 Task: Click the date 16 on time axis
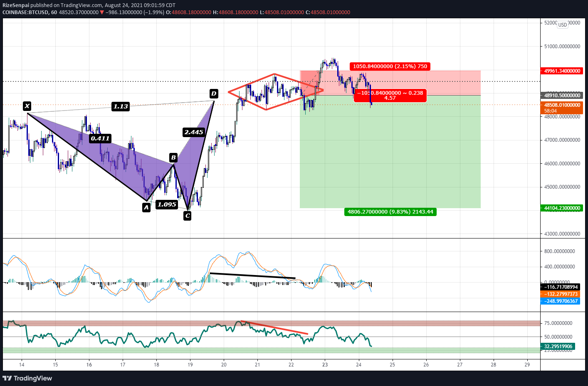(89, 365)
